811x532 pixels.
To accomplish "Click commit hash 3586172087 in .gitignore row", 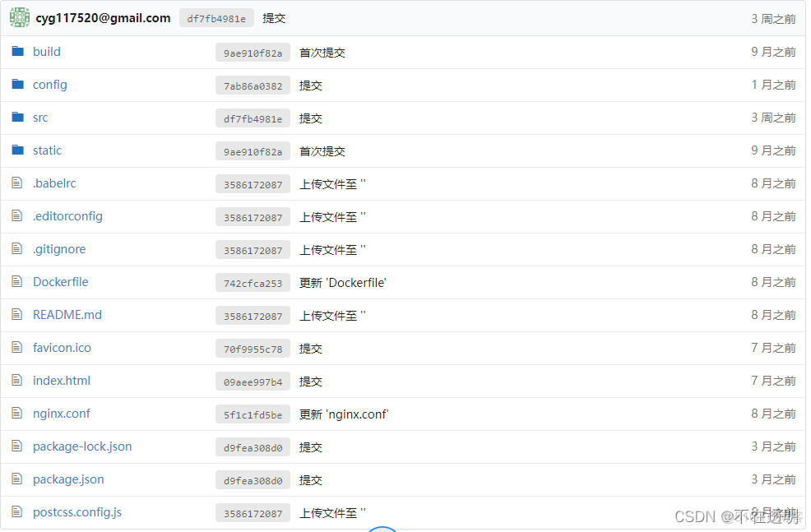I will click(x=253, y=250).
